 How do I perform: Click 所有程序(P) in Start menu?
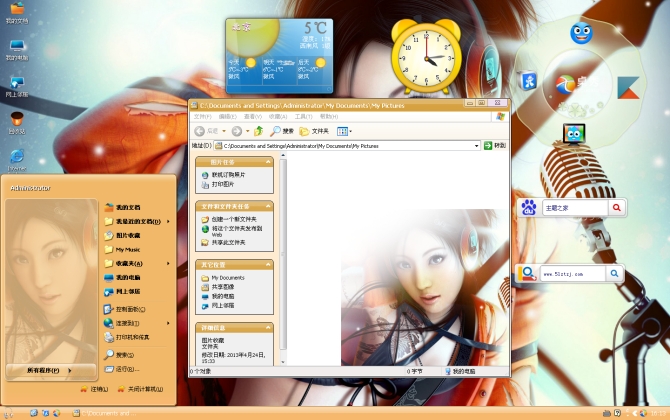pyautogui.click(x=43, y=371)
